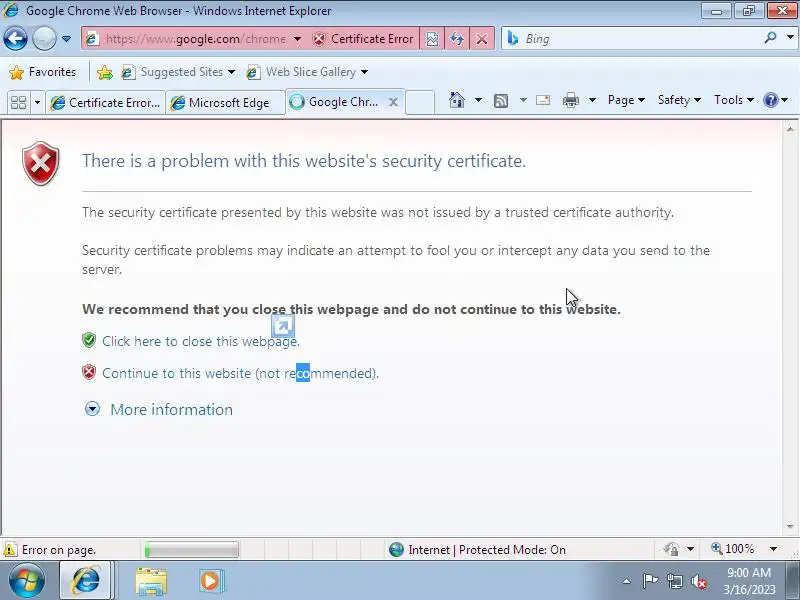The height and width of the screenshot is (600, 800).
Task: Open a new blank tab
Action: [420, 102]
